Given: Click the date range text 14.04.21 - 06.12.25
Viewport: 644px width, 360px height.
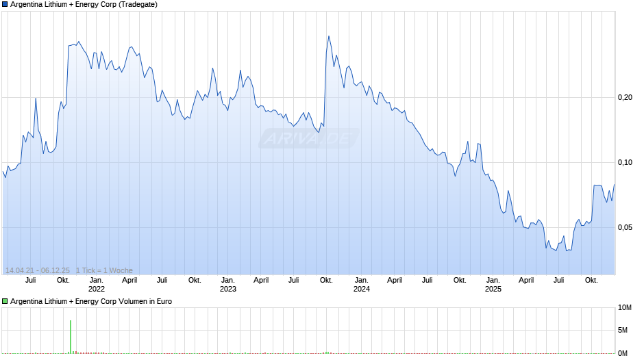Looking at the screenshot, I should 38,270.
